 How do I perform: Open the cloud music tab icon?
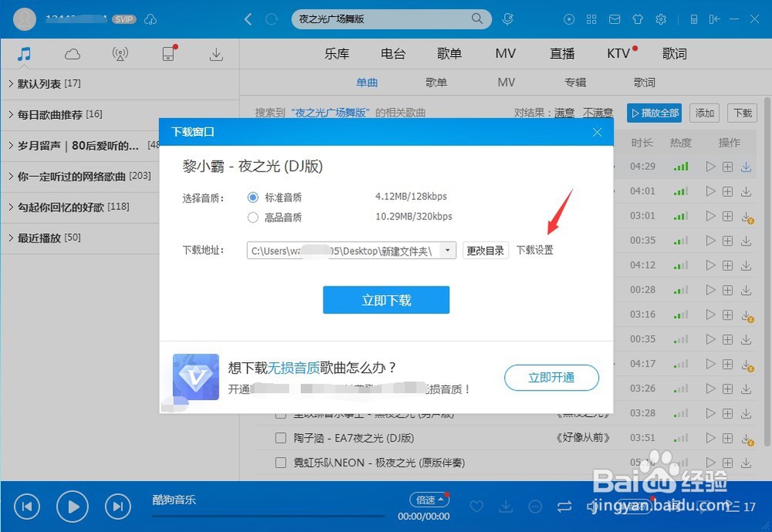(x=73, y=54)
